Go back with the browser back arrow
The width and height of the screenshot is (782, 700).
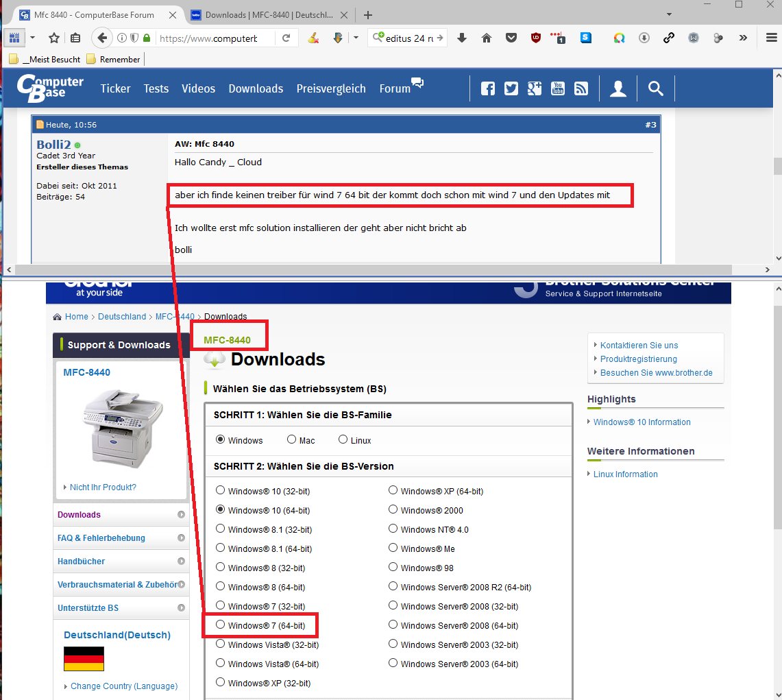pos(102,38)
